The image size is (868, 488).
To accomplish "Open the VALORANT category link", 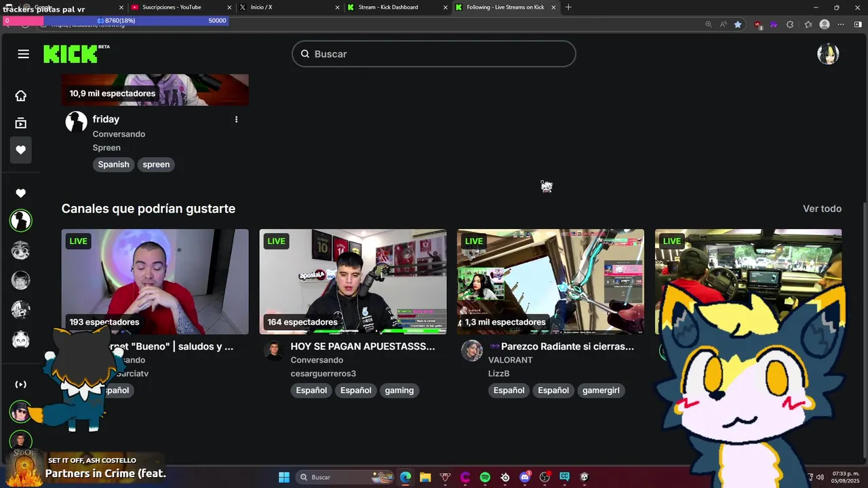I will pyautogui.click(x=511, y=360).
